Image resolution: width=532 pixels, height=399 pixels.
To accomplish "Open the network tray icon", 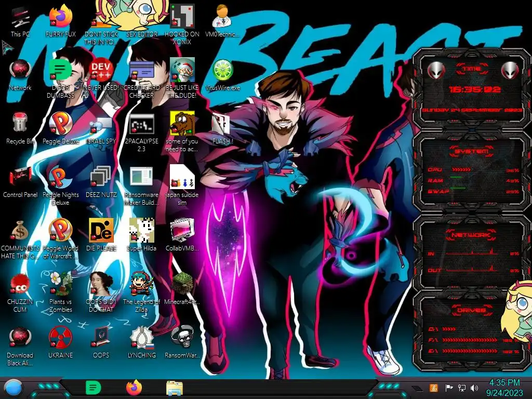I will [x=462, y=388].
